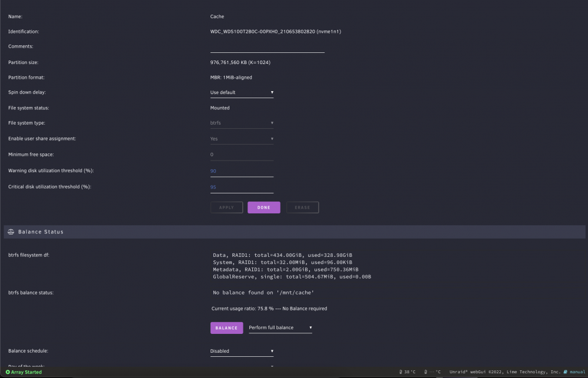Click the Warning disk utilization threshold field

pyautogui.click(x=242, y=171)
